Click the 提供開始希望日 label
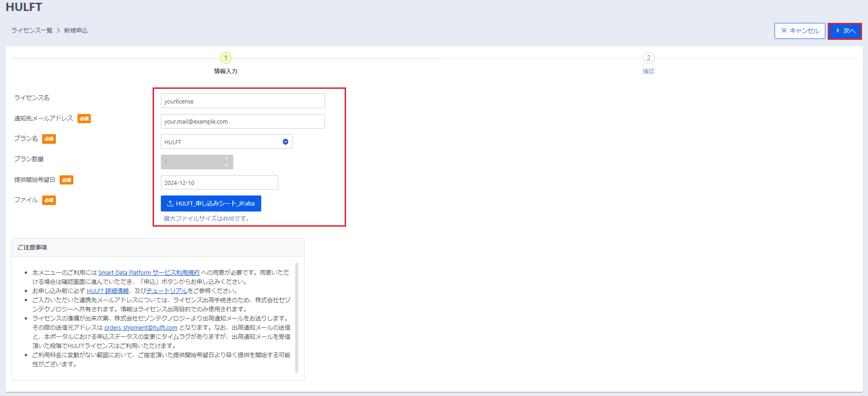 35,180
